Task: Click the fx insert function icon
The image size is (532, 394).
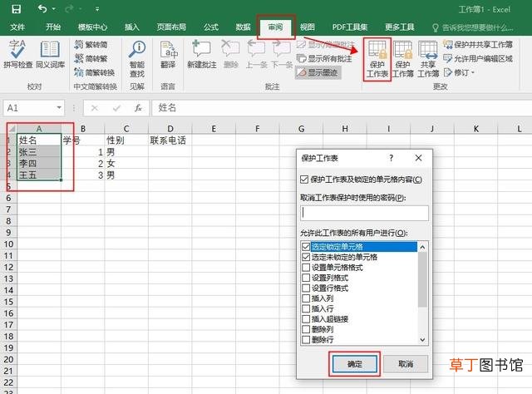Action: [138, 108]
